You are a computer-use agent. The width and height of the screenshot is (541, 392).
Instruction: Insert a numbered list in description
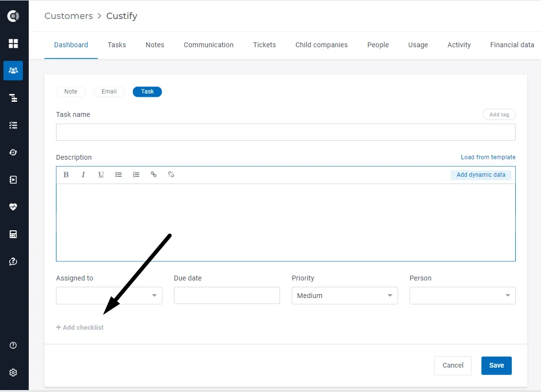click(x=136, y=175)
